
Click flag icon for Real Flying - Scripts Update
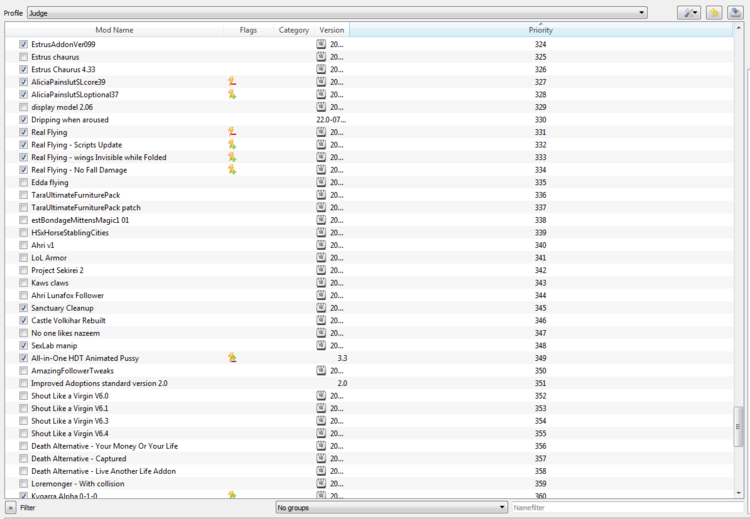(x=232, y=144)
